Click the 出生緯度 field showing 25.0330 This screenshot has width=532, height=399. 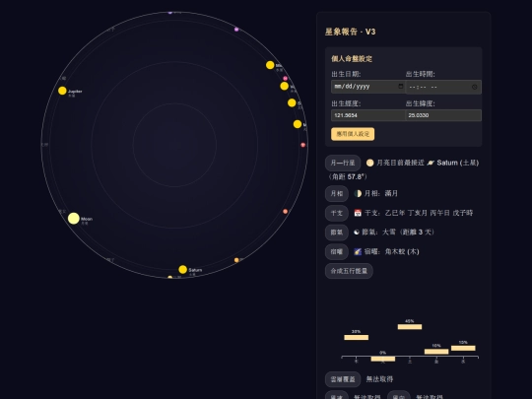click(443, 115)
